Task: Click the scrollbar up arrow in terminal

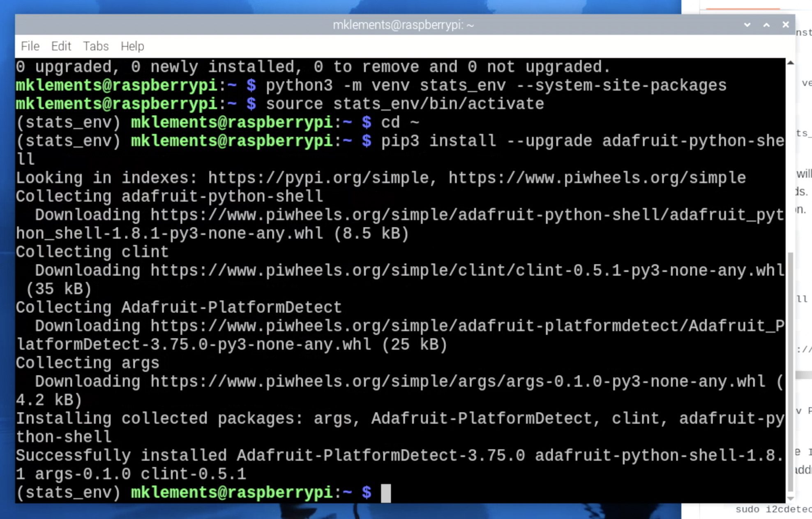Action: coord(790,63)
